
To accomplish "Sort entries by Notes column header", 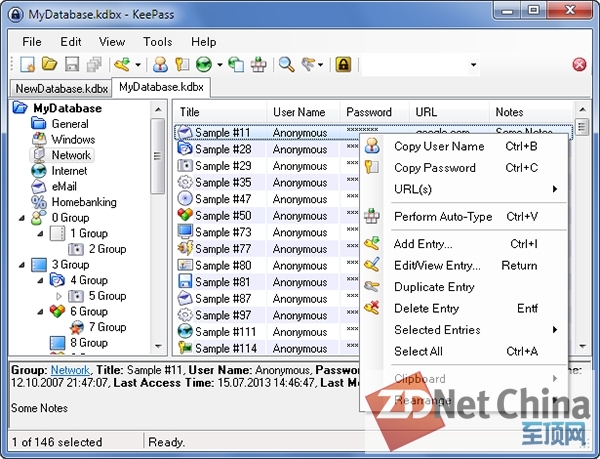I will [x=531, y=112].
